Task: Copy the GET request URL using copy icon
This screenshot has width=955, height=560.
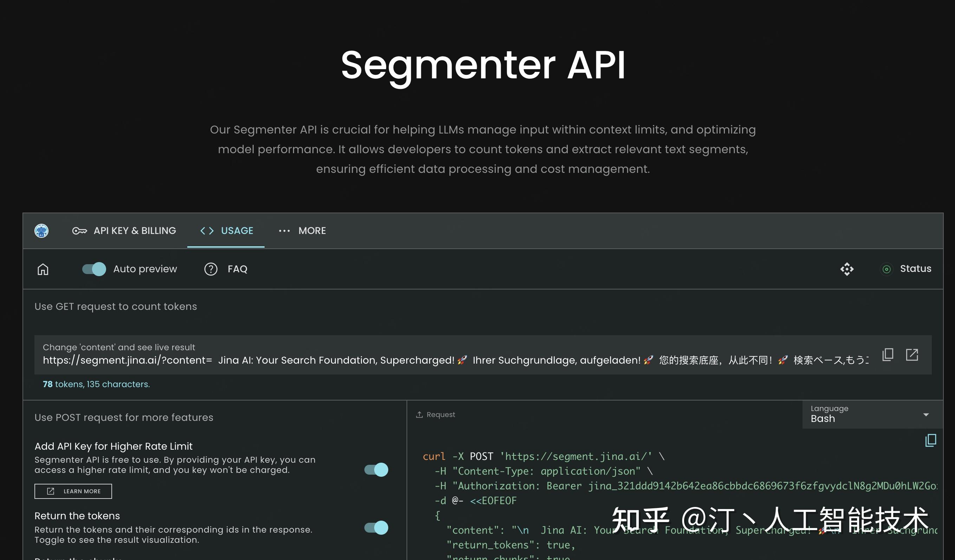Action: (888, 354)
